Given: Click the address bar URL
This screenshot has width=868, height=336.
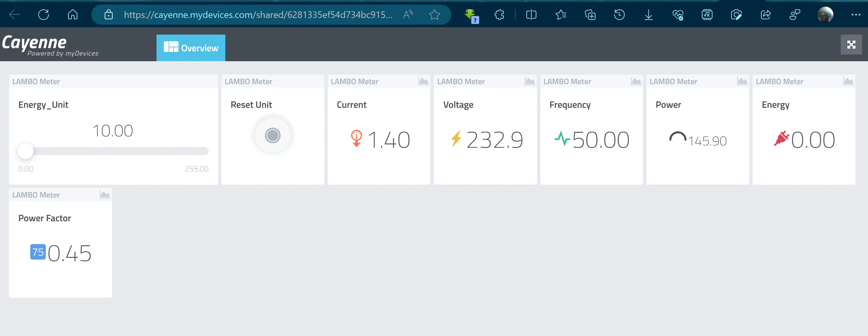Looking at the screenshot, I should click(x=258, y=15).
